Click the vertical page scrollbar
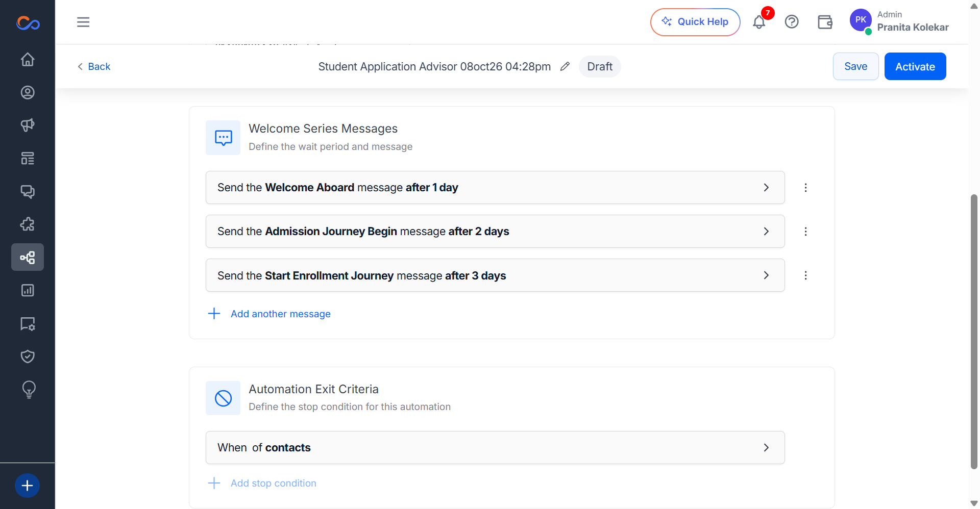The height and width of the screenshot is (509, 980). (x=974, y=332)
